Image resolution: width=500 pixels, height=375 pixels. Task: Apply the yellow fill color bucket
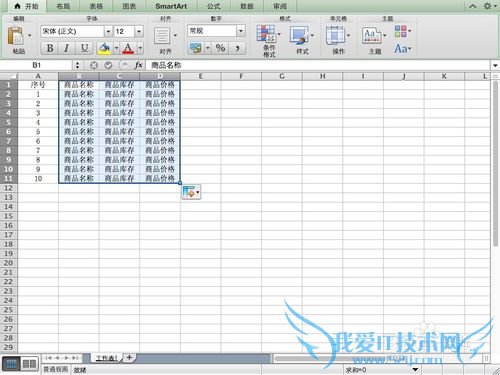click(x=105, y=48)
